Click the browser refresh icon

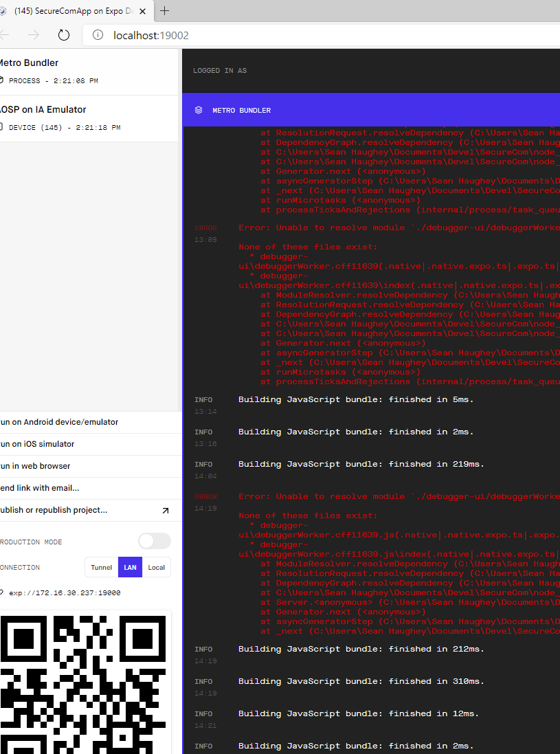click(x=64, y=34)
